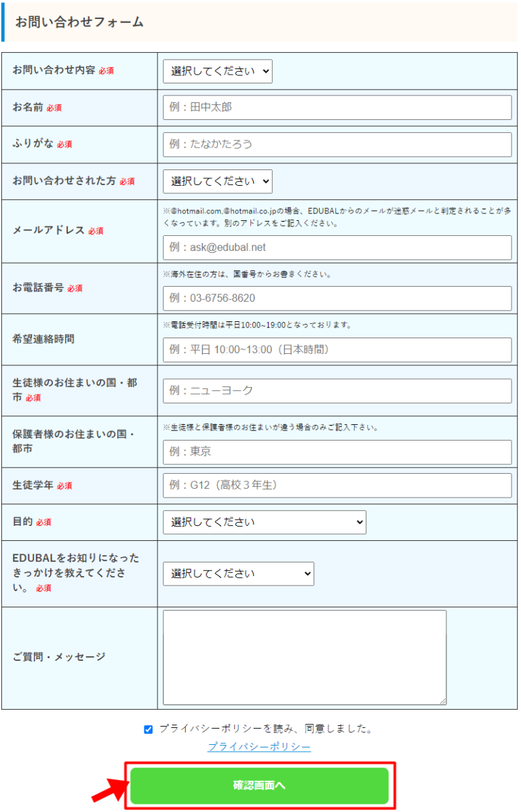Image resolution: width=521 pixels, height=812 pixels.
Task: Click the 保護者様のお住まいの国・都市 field
Action: click(336, 452)
